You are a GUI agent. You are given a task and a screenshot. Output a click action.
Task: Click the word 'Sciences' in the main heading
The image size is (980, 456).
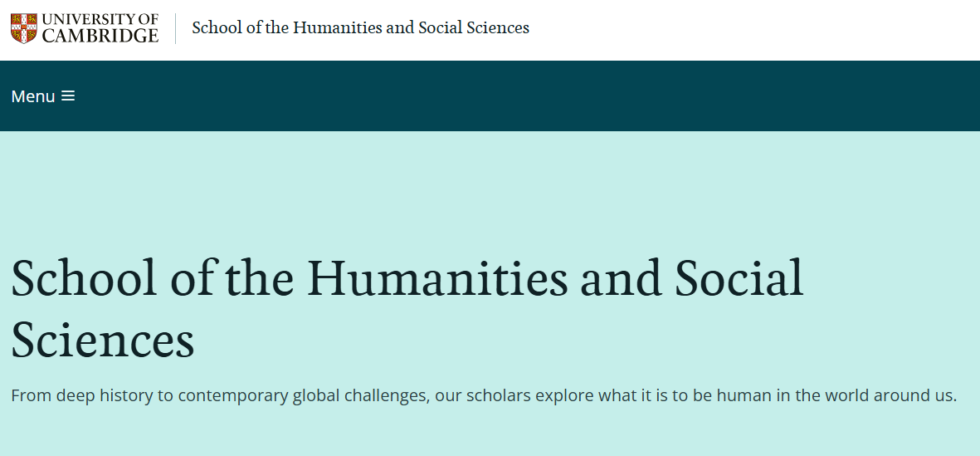click(103, 341)
